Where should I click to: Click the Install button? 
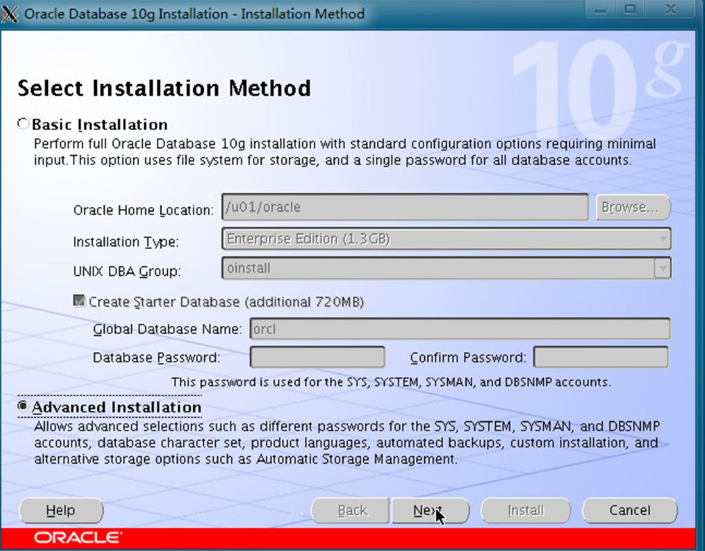(x=526, y=511)
